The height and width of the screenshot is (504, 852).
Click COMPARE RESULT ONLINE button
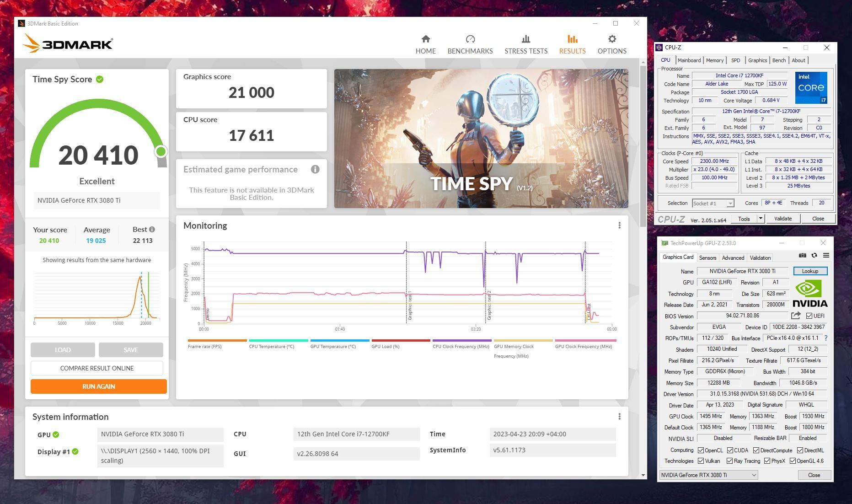(x=97, y=368)
